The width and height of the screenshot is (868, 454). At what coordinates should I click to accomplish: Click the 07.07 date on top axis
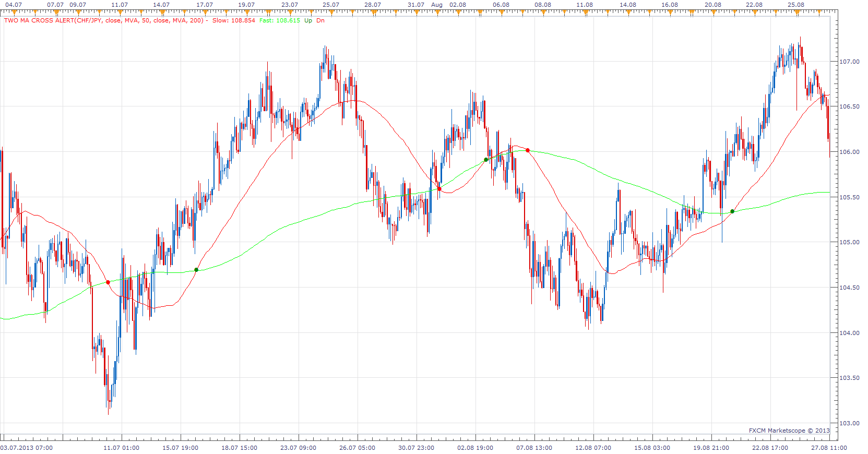click(55, 5)
